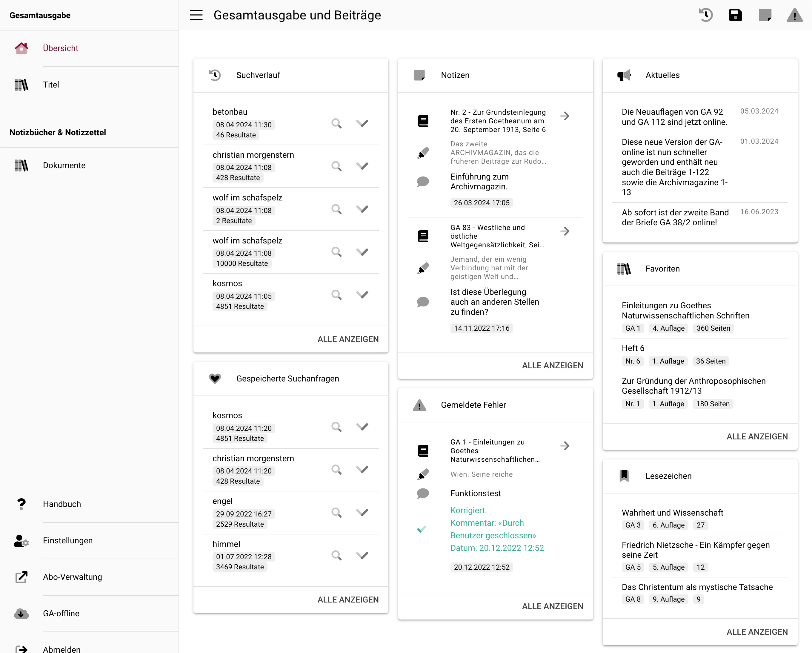Open the Handbuch help page
This screenshot has height=653, width=812.
pos(62,504)
